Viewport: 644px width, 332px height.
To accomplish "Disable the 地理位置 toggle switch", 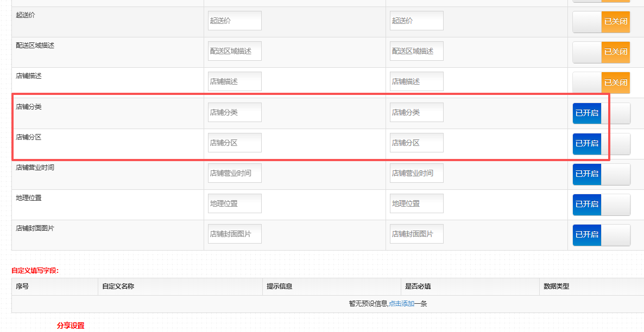I will click(601, 205).
